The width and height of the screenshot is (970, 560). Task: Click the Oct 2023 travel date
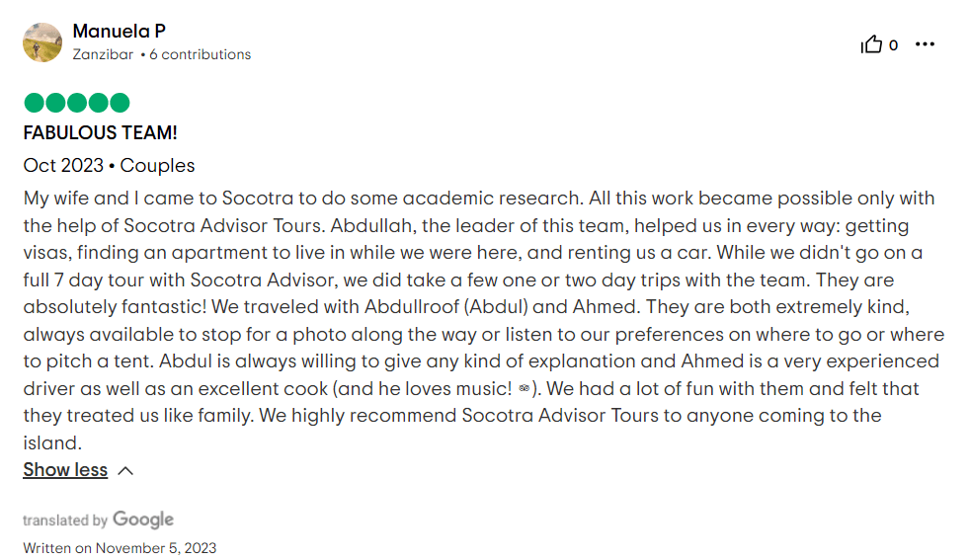63,166
